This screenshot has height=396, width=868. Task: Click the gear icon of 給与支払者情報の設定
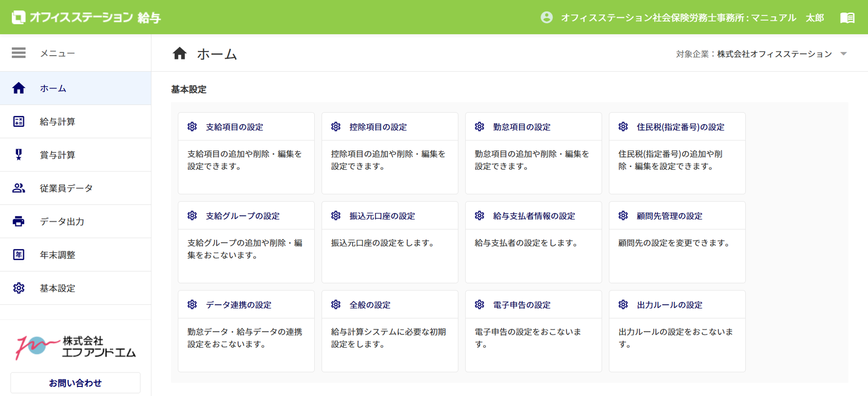click(480, 215)
